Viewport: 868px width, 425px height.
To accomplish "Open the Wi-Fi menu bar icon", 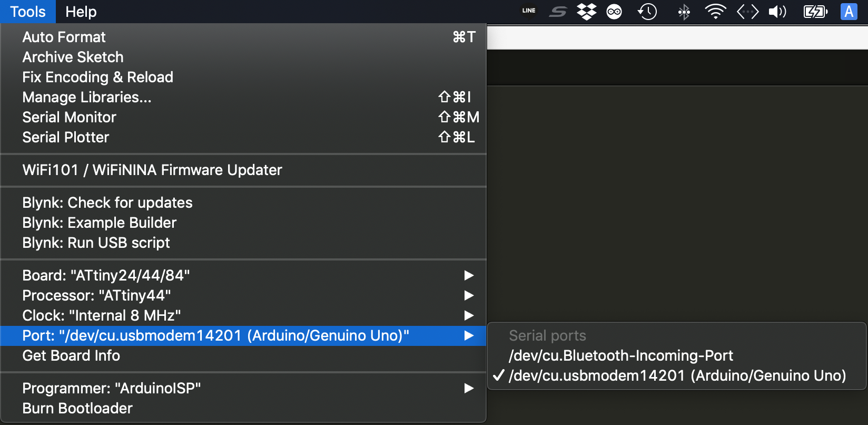I will click(715, 11).
